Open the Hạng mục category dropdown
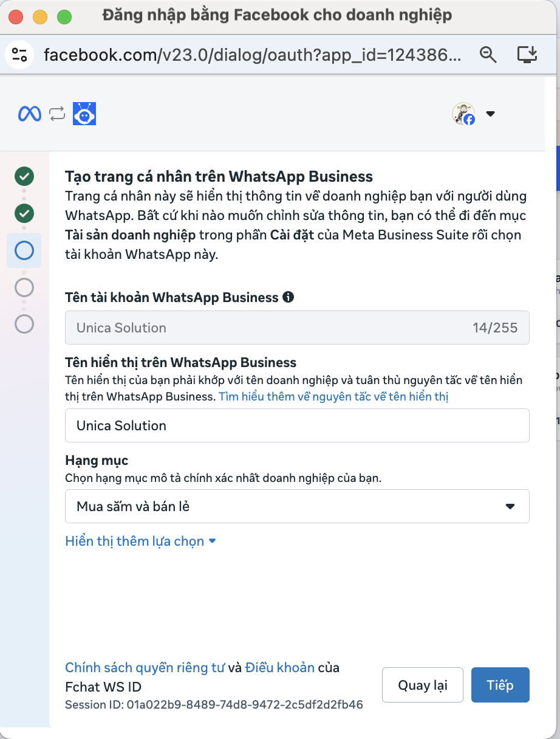 coord(297,506)
